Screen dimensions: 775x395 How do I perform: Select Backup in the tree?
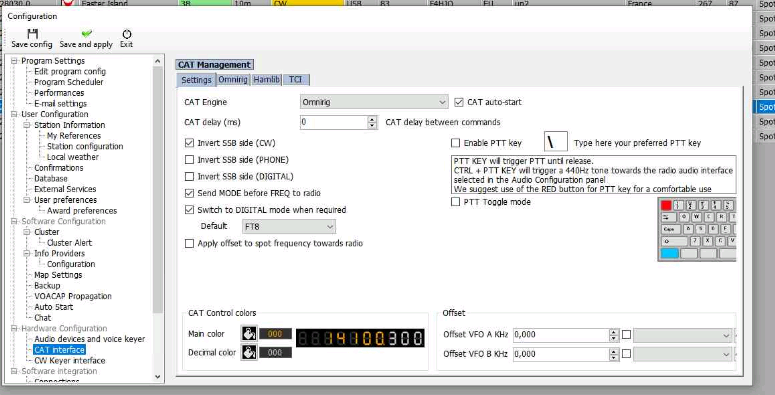[x=47, y=286]
